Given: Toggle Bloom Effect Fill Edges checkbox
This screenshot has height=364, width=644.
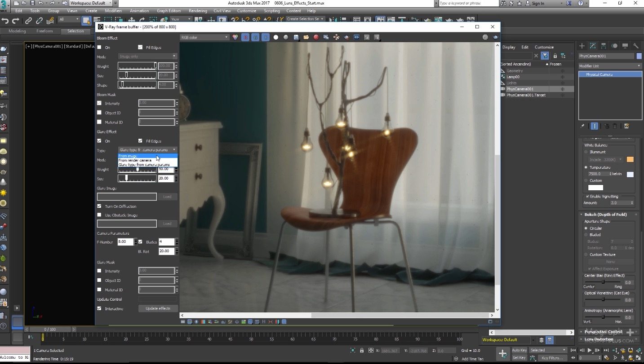Looking at the screenshot, I should click(x=140, y=47).
